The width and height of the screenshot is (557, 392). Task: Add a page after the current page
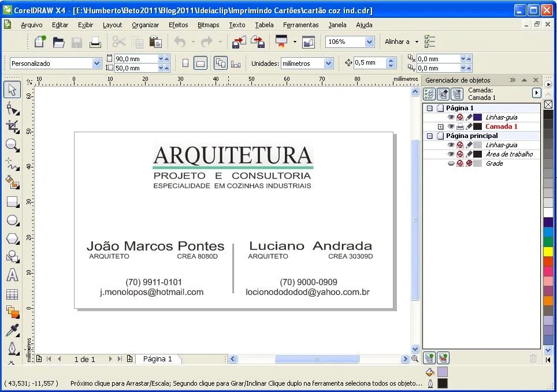point(129,359)
